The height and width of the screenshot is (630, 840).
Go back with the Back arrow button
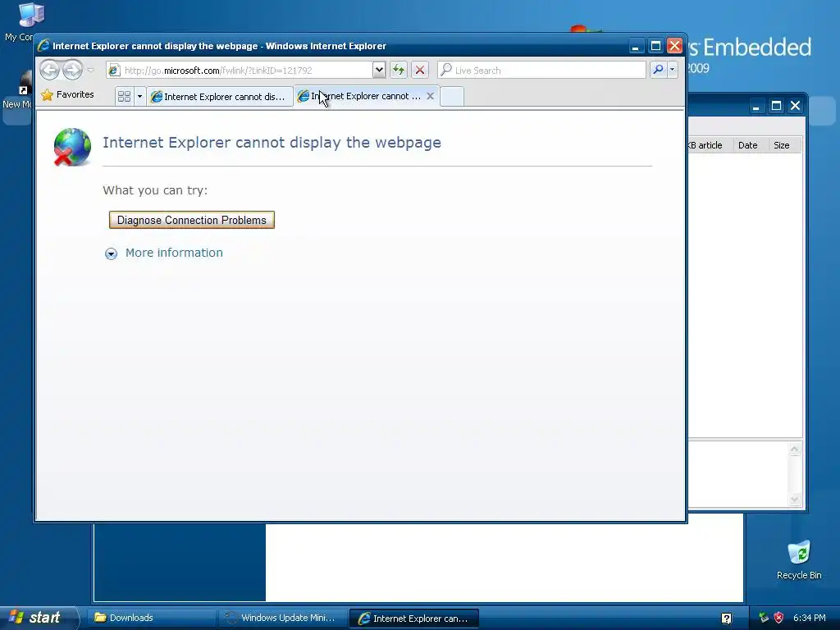pos(49,70)
